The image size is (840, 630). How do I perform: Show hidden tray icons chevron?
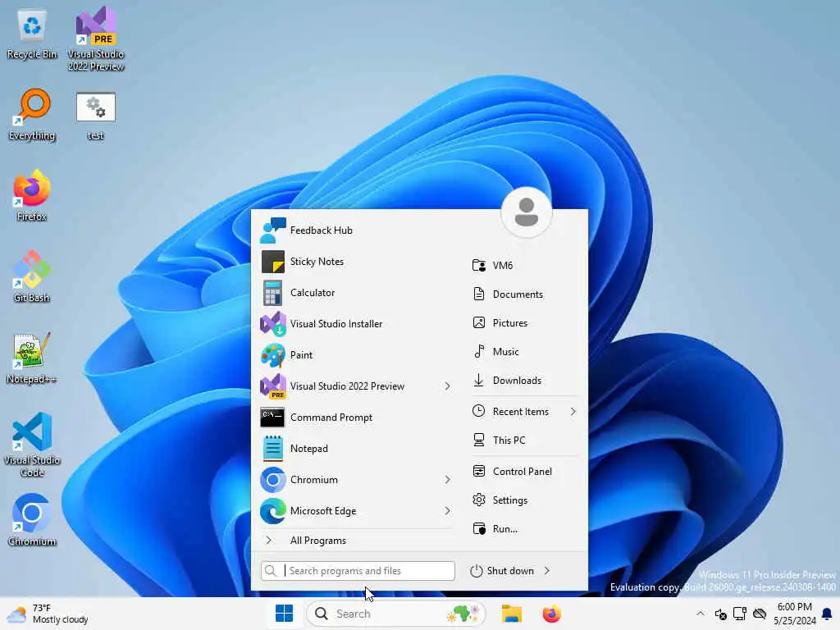pos(701,614)
